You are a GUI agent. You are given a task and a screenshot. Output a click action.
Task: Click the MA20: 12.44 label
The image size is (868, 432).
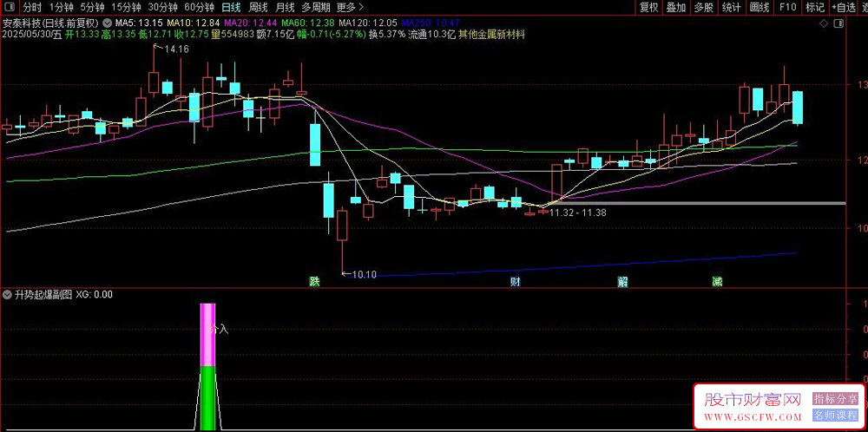[x=252, y=23]
